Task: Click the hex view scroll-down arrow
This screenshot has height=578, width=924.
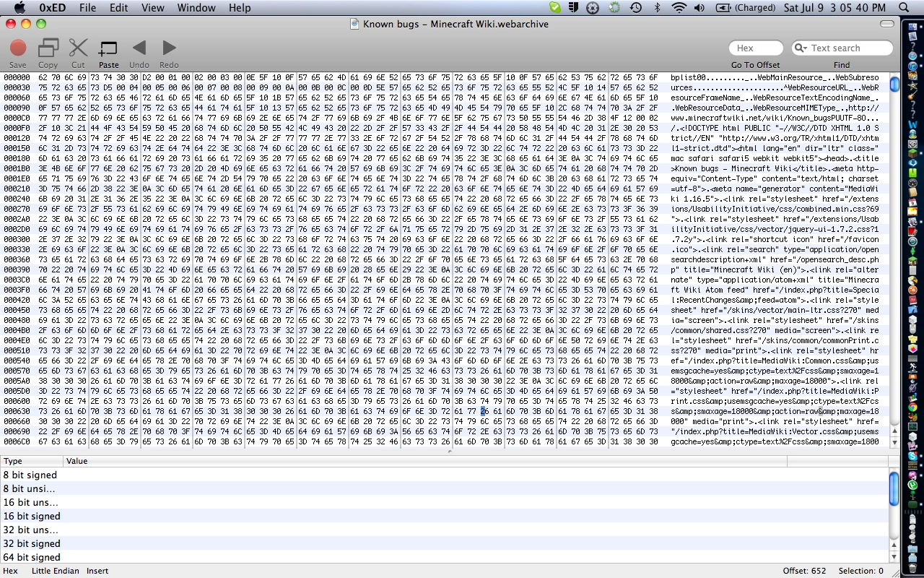Action: pyautogui.click(x=895, y=441)
